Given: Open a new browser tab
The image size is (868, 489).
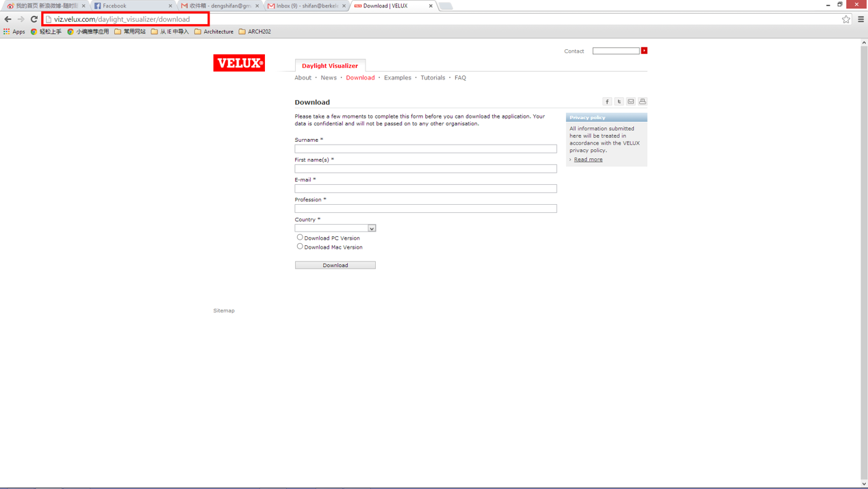Looking at the screenshot, I should (446, 5).
